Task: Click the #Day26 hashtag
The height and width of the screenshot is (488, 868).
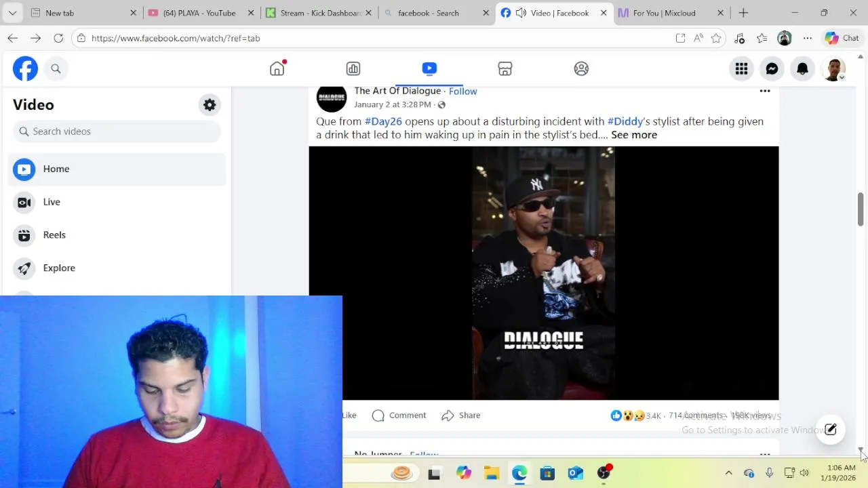Action: tap(383, 121)
